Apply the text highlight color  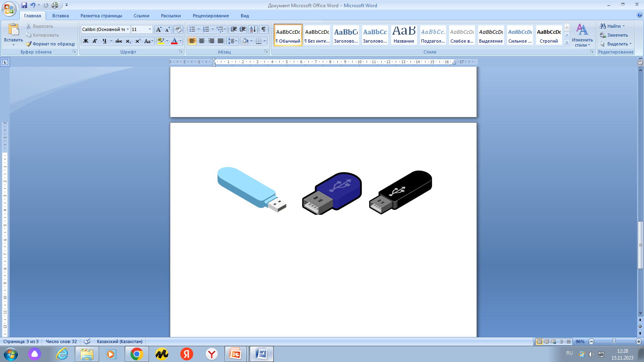[x=161, y=41]
